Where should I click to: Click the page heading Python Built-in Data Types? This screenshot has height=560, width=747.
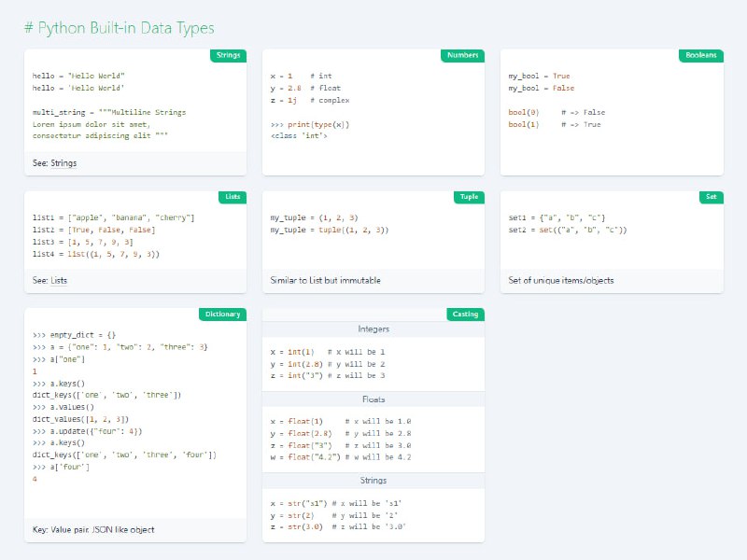120,28
